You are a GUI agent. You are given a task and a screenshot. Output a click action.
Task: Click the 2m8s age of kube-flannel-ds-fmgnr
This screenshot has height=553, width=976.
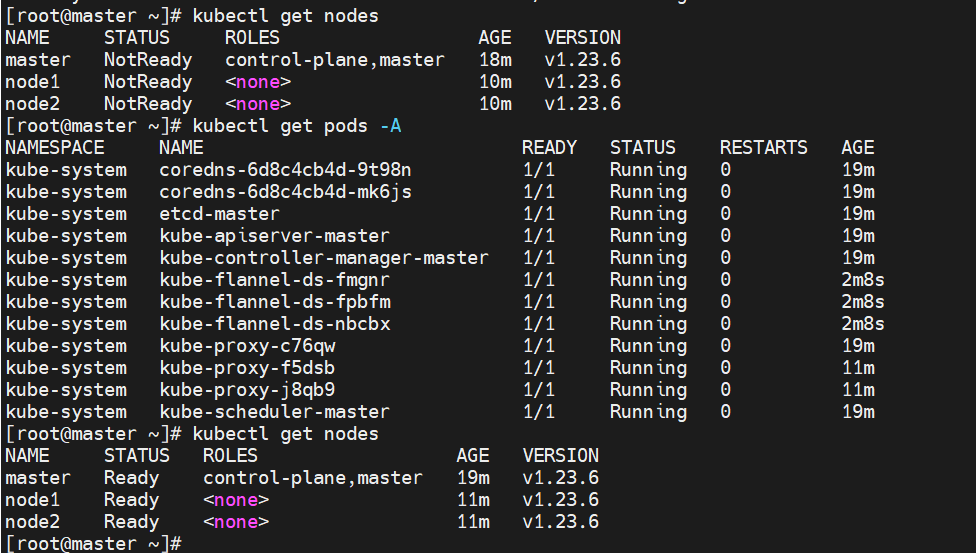click(863, 280)
